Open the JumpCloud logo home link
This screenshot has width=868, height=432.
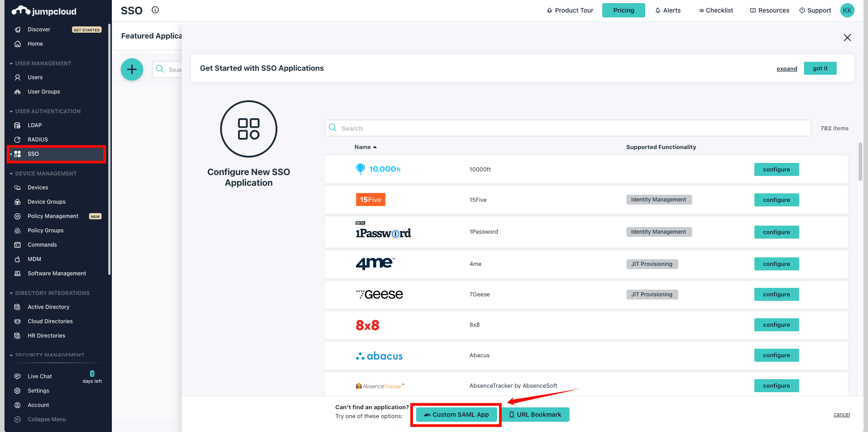point(44,11)
